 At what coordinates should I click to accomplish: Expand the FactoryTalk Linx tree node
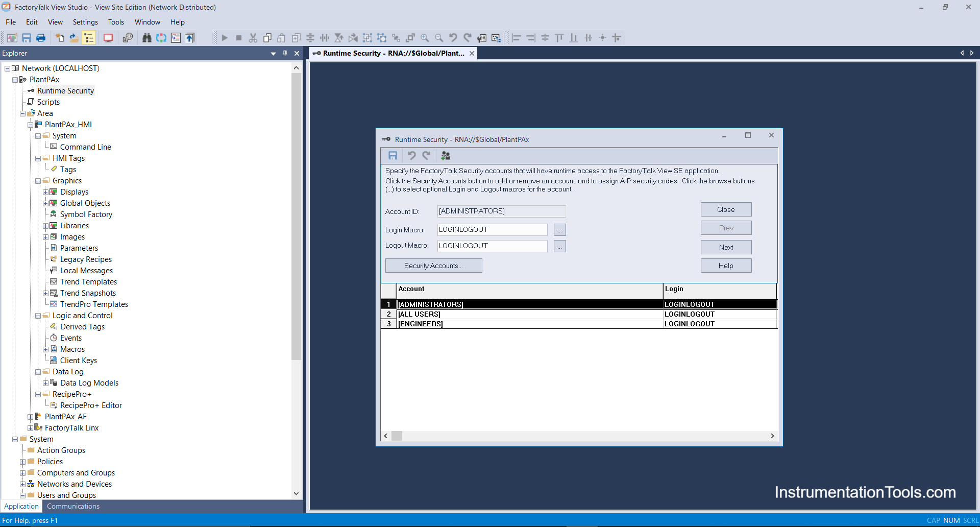pyautogui.click(x=30, y=428)
